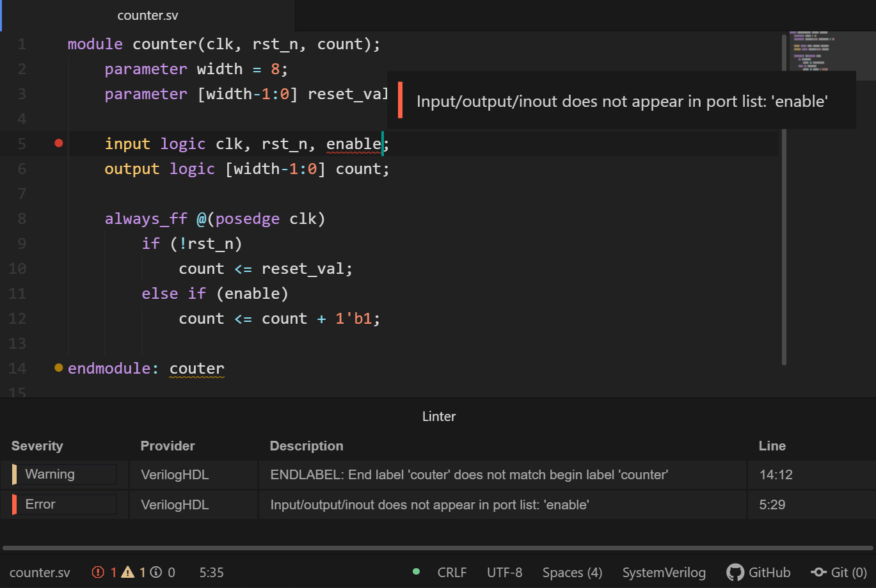Sort linter by Severity column
This screenshot has height=588, width=876.
37,446
